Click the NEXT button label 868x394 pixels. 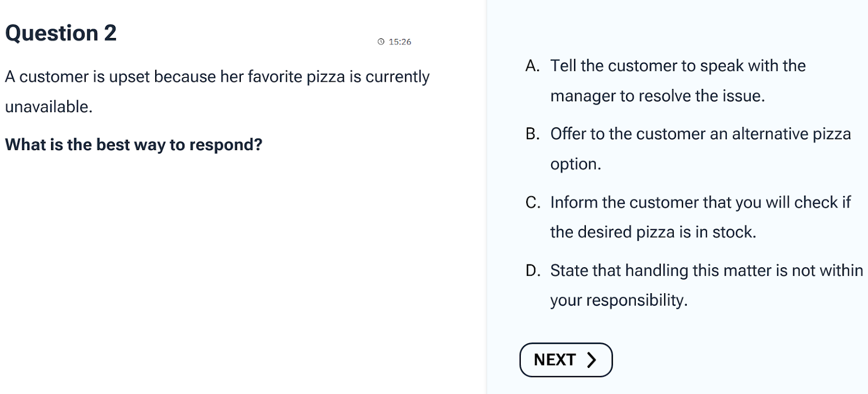click(x=554, y=360)
